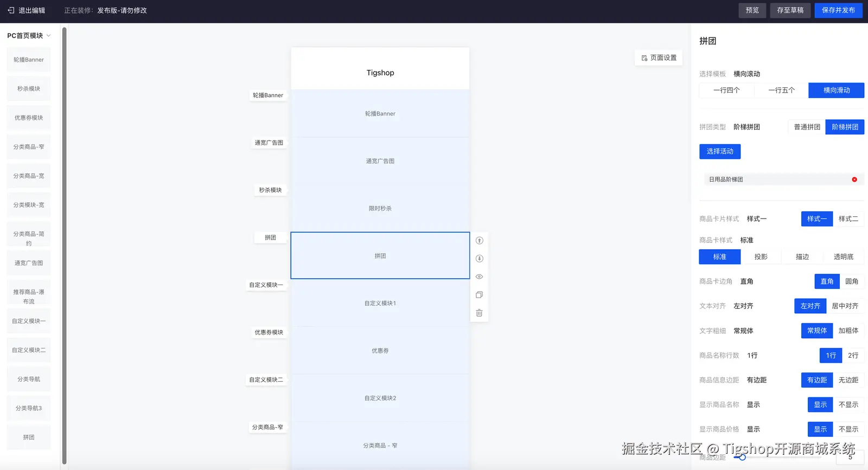This screenshot has width=868, height=470.
Task: Set text alignment to 左对齐
Action: pos(810,306)
